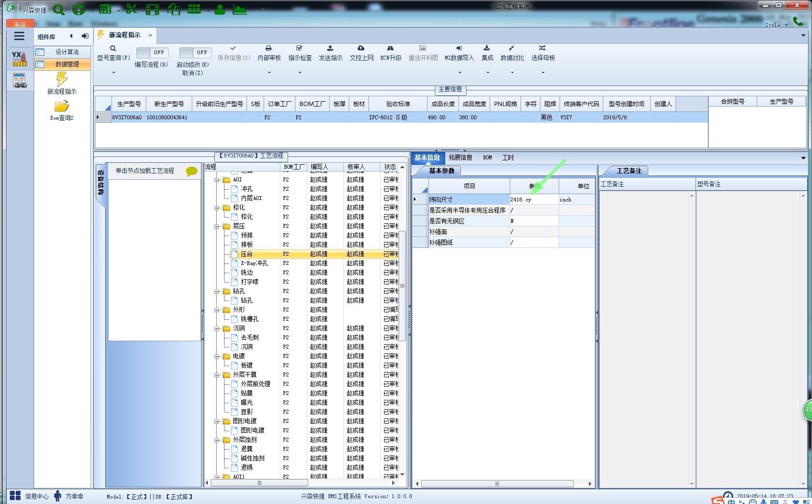
Task: Open dropdown arrow under 选择母板
Action: click(543, 73)
